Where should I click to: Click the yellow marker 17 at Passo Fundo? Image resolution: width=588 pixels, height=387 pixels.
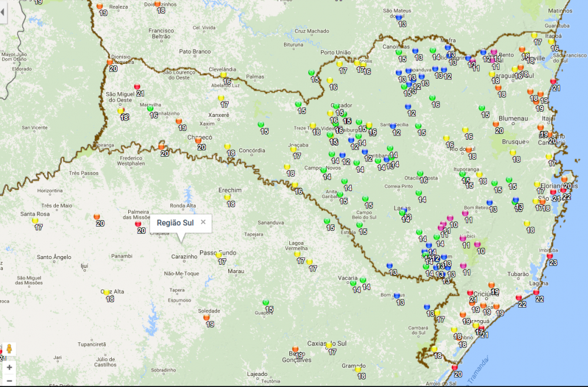pos(219,255)
